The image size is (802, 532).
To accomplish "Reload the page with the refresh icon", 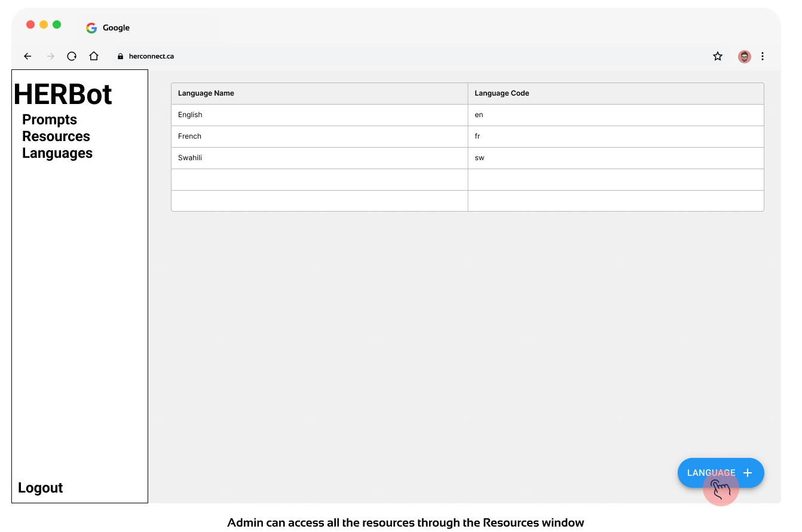I will pyautogui.click(x=72, y=56).
